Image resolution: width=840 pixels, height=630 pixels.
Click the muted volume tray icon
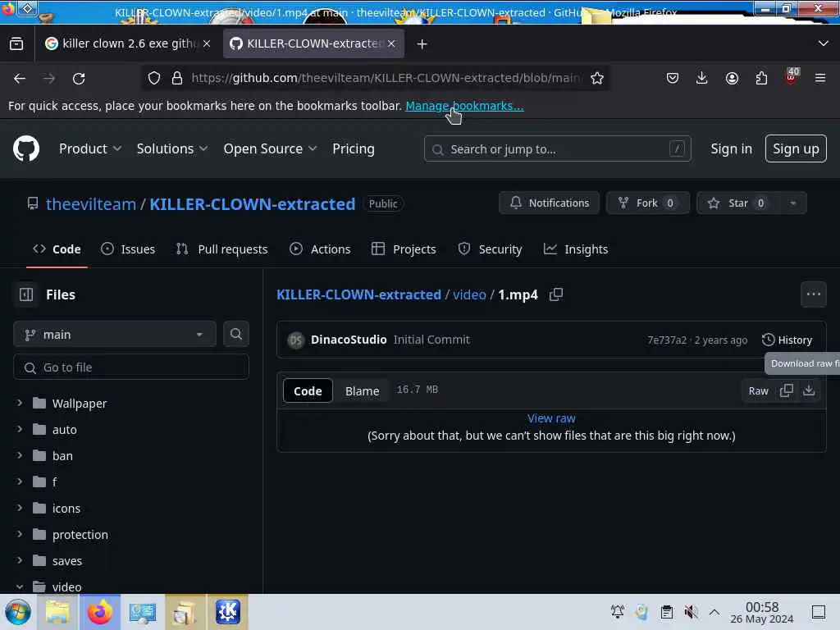[691, 612]
